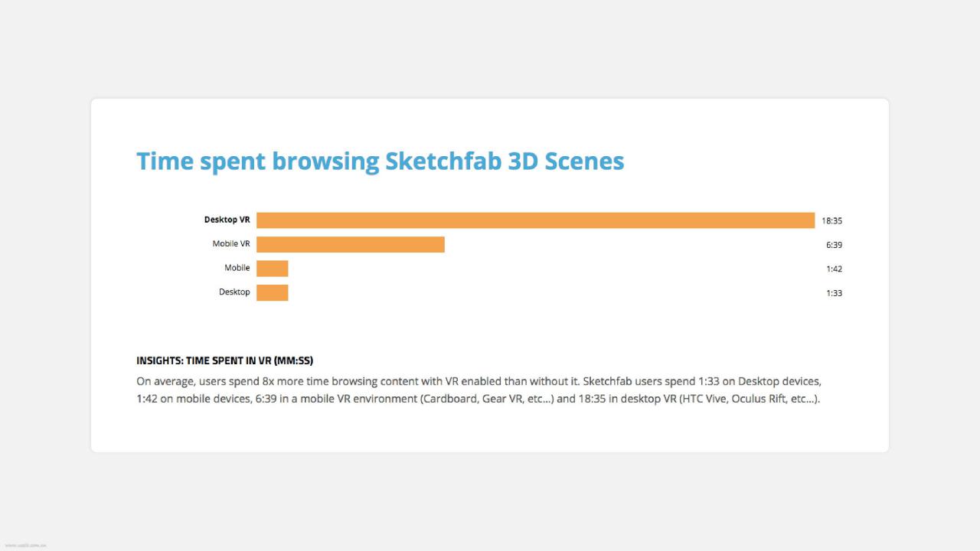This screenshot has width=980, height=551.
Task: Click the 1:42 value label
Action: click(x=835, y=269)
